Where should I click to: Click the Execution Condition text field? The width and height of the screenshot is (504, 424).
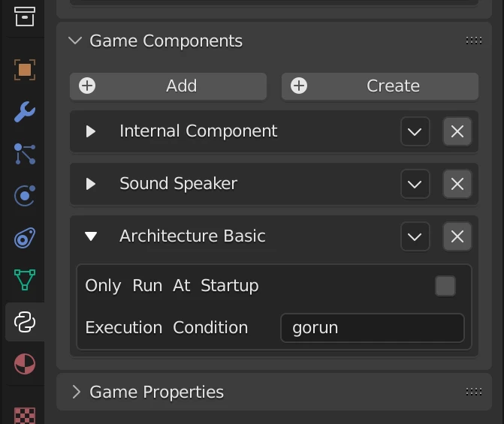pos(373,328)
